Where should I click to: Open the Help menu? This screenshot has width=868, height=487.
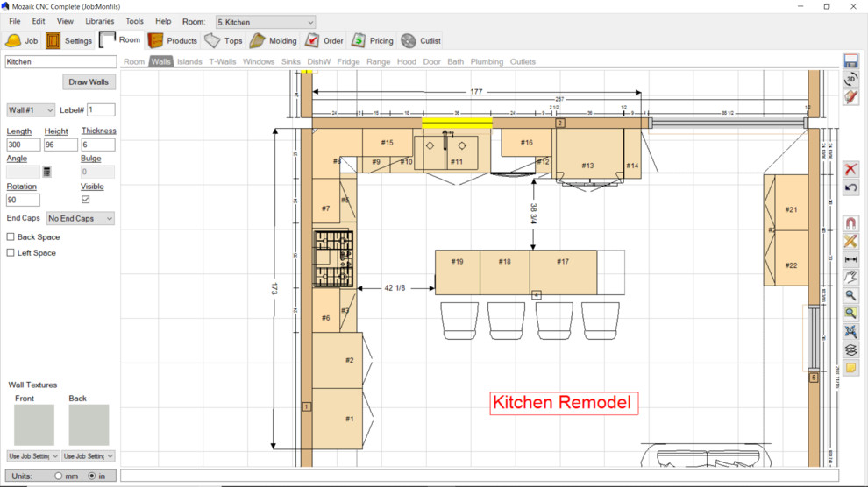click(163, 21)
